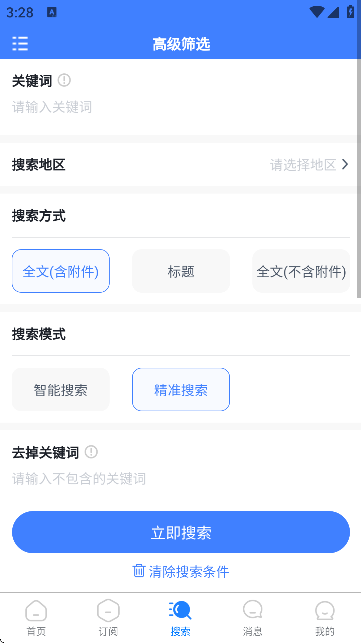Select 全文(含附件) search method
The height and width of the screenshot is (643, 361).
(x=61, y=271)
